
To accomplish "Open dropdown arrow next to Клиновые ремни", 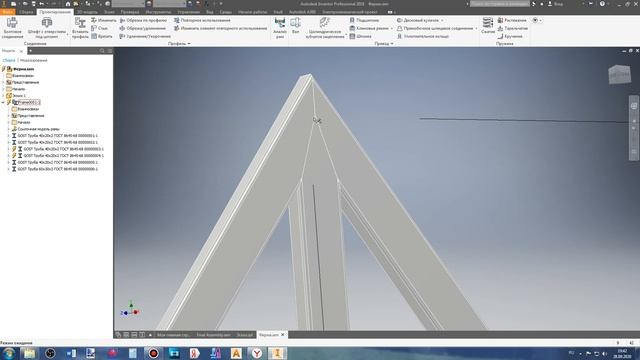I will 391,29.
